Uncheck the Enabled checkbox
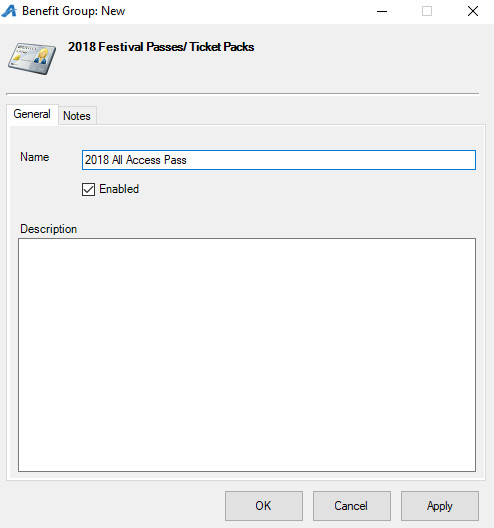 pyautogui.click(x=88, y=189)
